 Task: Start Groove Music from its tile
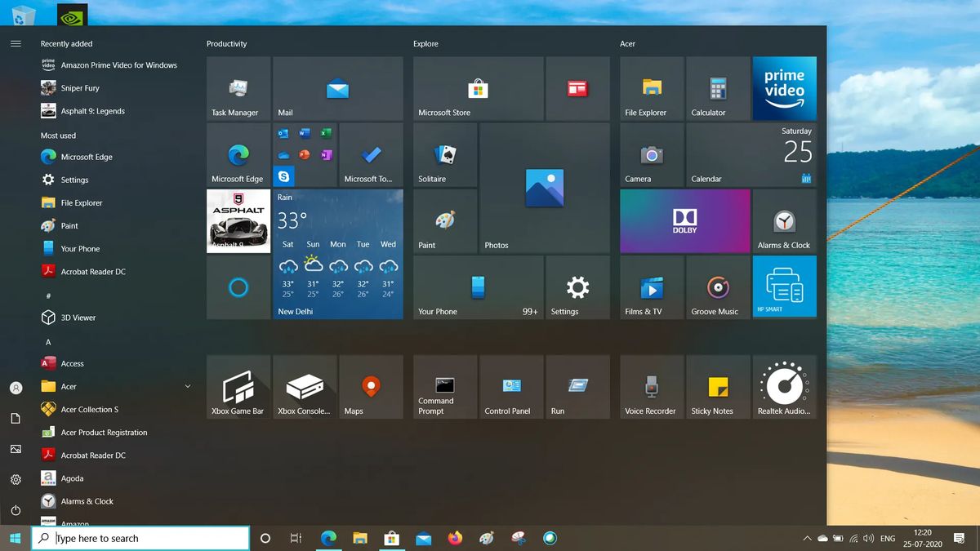(716, 287)
